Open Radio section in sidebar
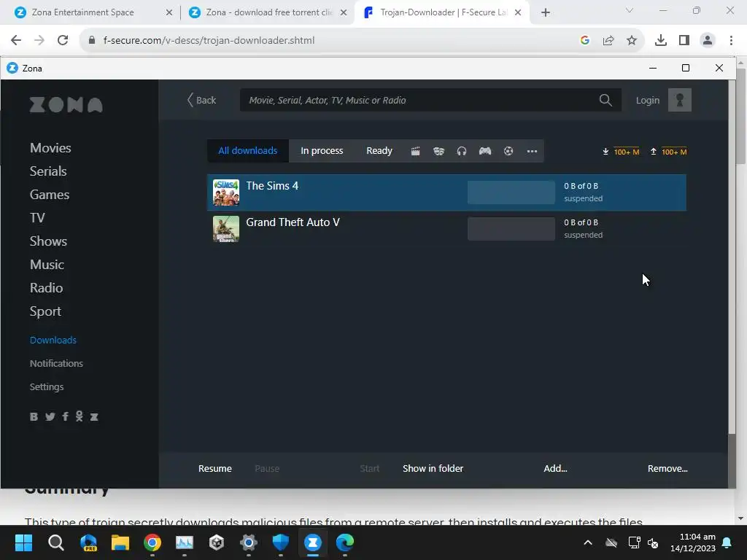747x560 pixels. point(46,288)
